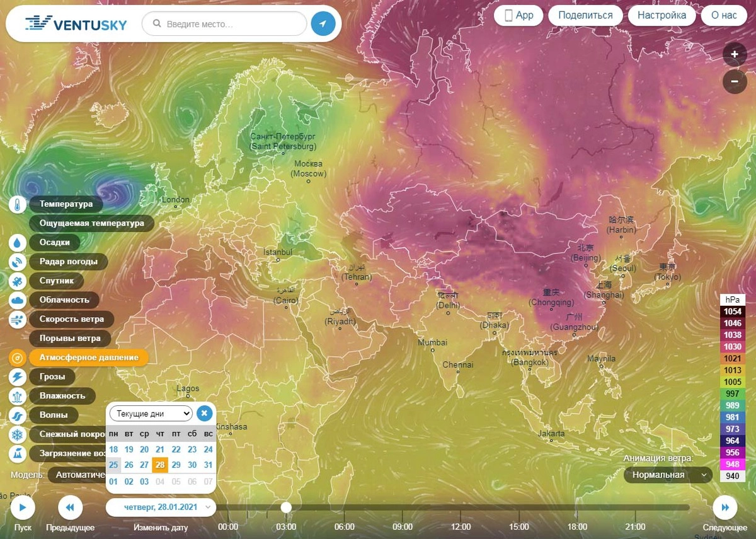Open the Текущие дни dropdown

[x=151, y=414]
